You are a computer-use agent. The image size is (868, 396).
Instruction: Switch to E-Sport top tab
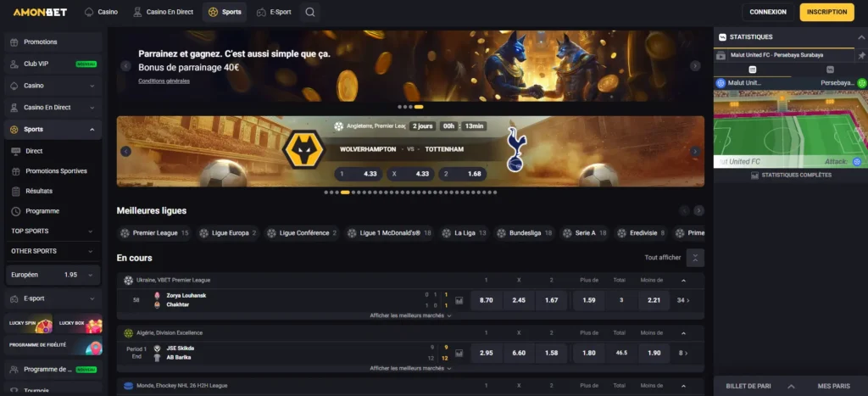(x=274, y=12)
